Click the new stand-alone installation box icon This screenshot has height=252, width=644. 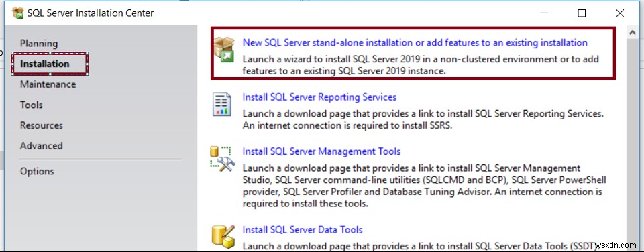tap(224, 50)
